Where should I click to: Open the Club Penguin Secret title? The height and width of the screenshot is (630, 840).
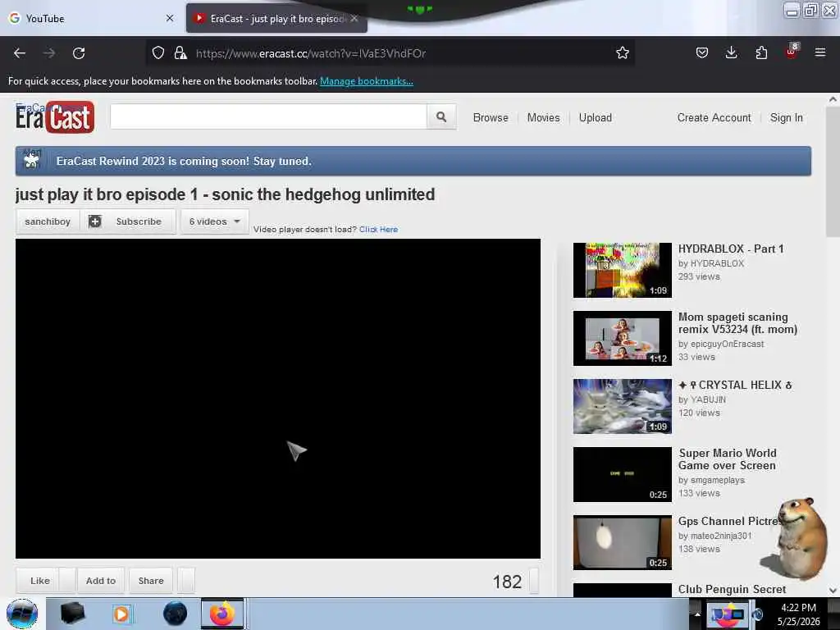coord(732,589)
